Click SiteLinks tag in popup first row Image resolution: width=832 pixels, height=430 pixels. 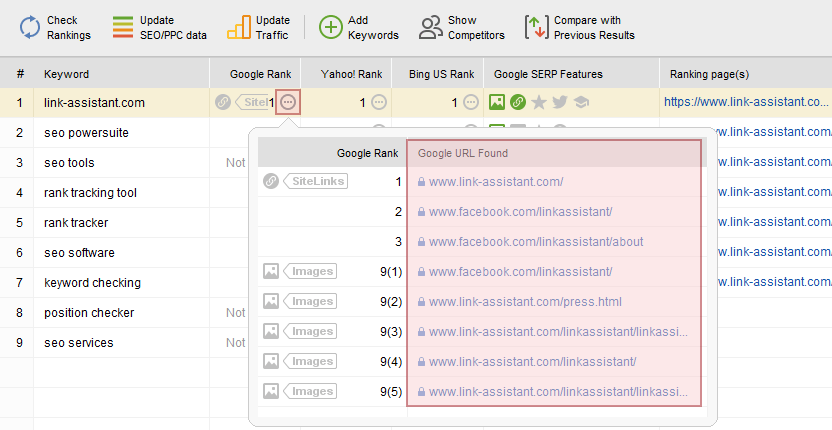(316, 181)
